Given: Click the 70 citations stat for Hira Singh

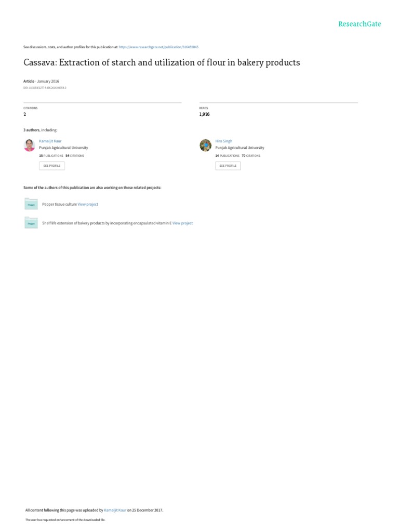Looking at the screenshot, I should tap(251, 156).
